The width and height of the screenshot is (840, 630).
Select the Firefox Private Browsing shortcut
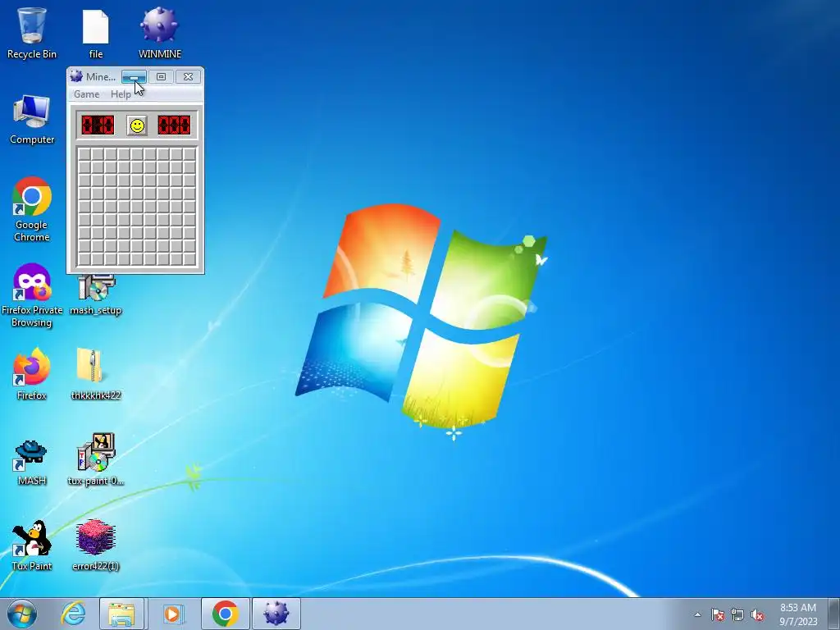click(32, 294)
